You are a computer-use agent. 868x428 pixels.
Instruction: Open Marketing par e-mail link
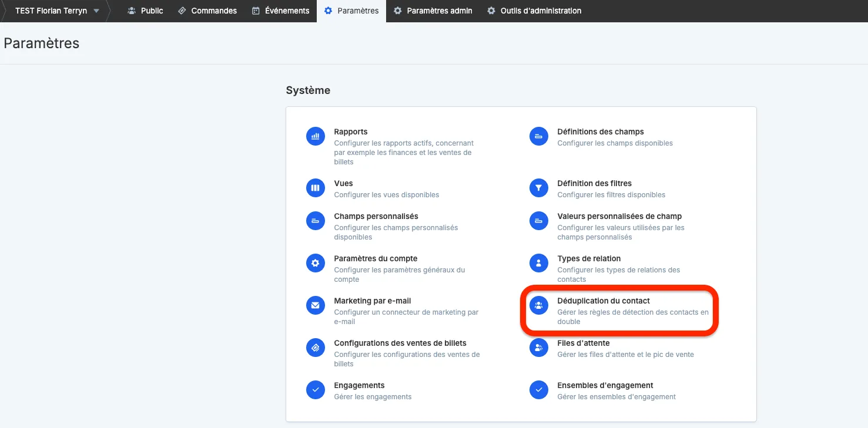pos(373,301)
